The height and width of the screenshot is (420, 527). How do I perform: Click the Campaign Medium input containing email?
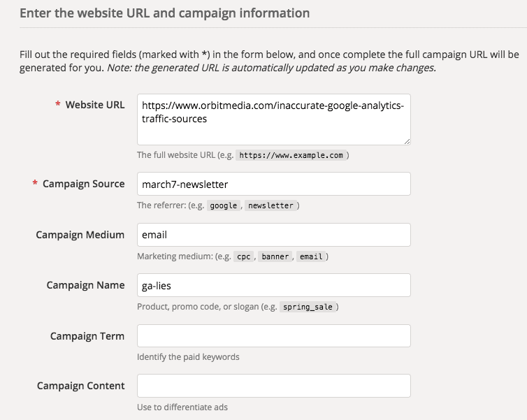coord(273,235)
